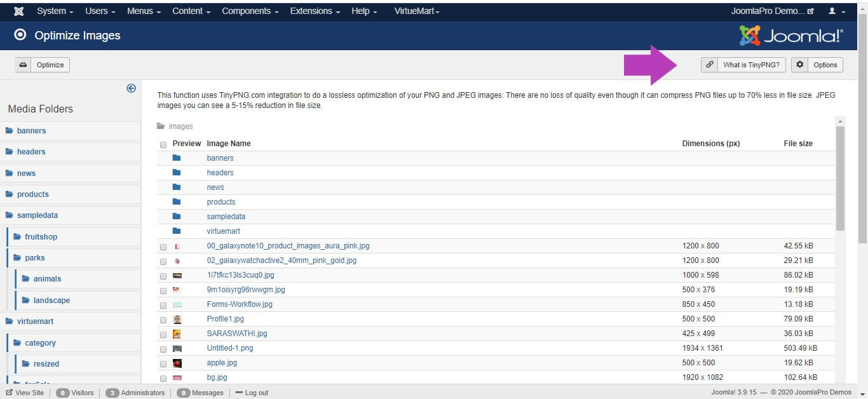Click the gear icon beside Options

(x=800, y=65)
